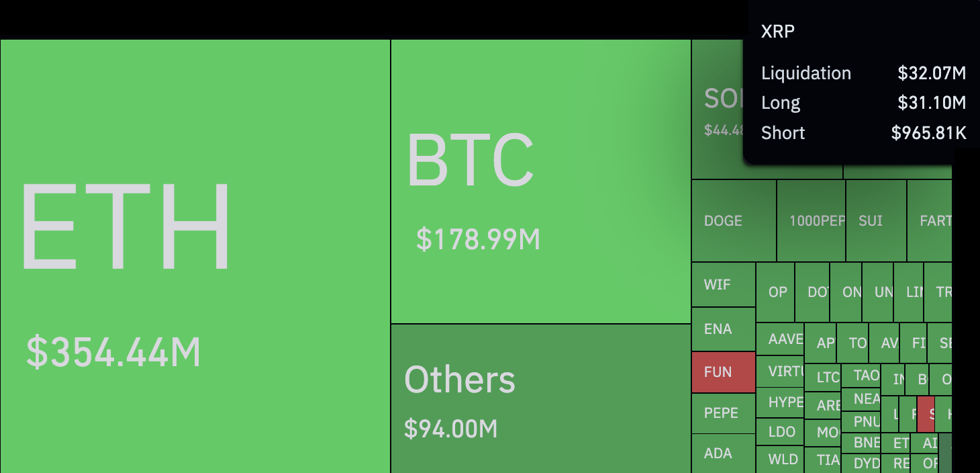Click the ETH liquidation tile
Image resolution: width=980 pixels, height=473 pixels.
pos(195,255)
